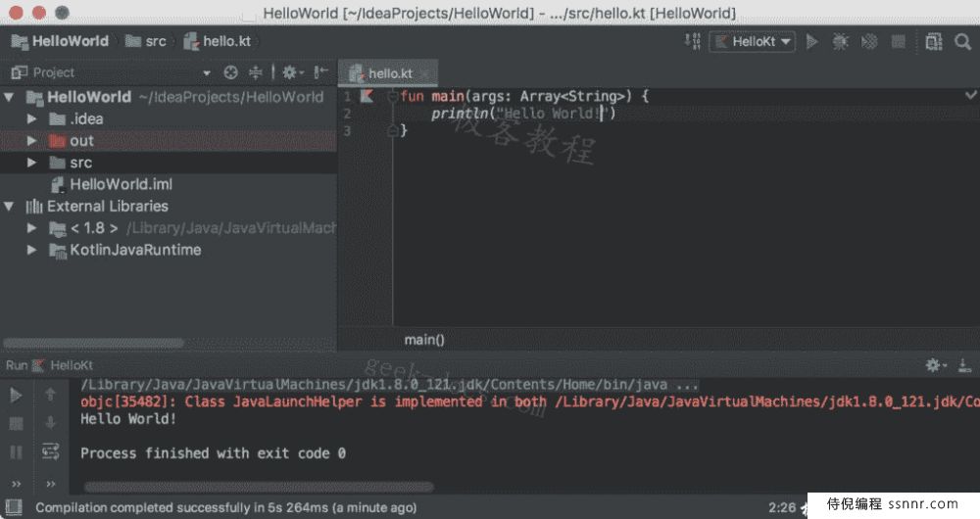Click the Run panel hide/pin icon
Image resolution: width=980 pixels, height=519 pixels.
(x=964, y=365)
